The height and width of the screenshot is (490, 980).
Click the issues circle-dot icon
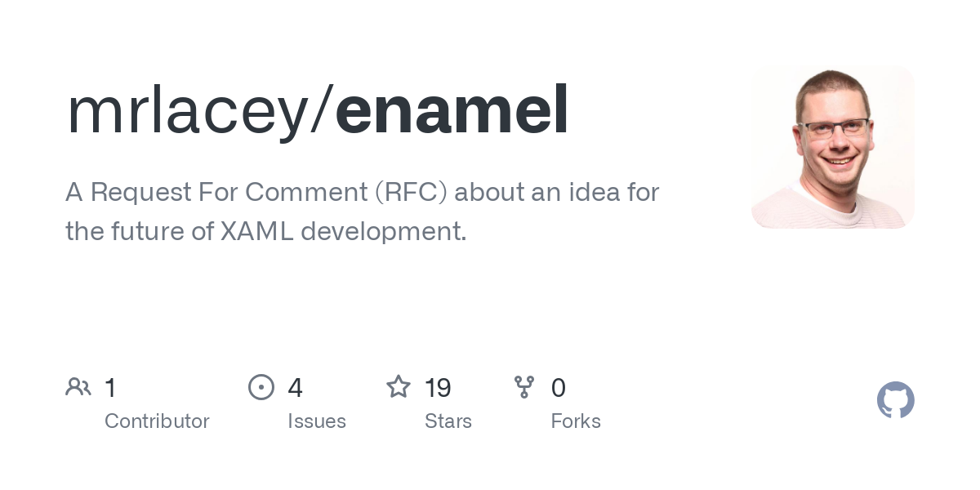(261, 387)
